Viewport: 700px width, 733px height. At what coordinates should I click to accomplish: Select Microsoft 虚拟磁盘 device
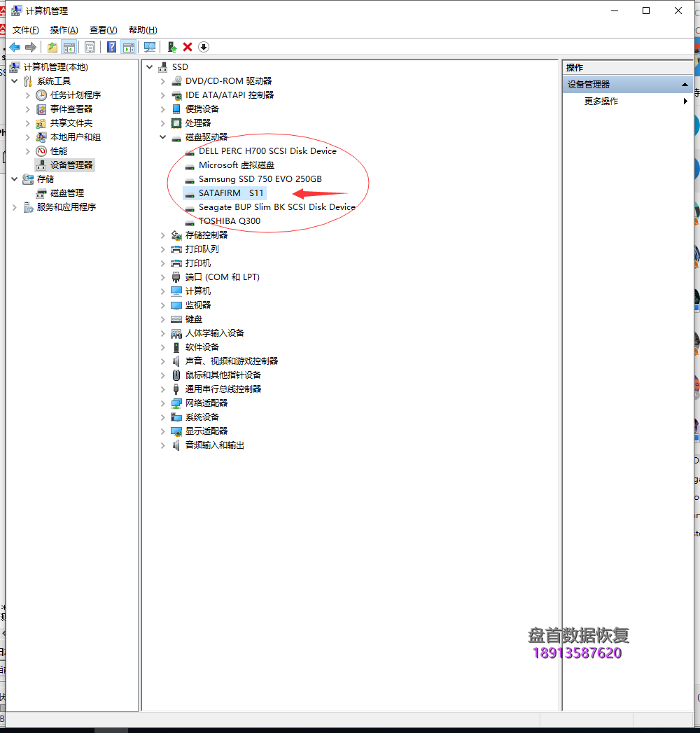(237, 165)
